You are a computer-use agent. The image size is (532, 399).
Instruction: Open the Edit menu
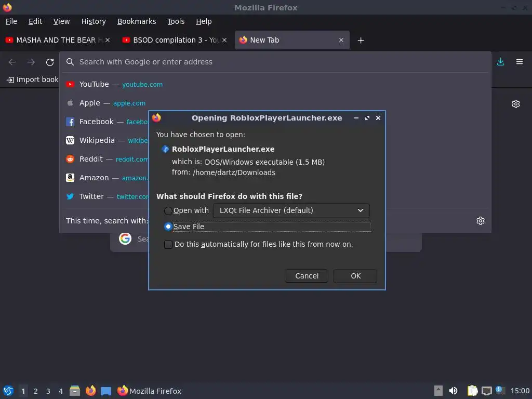tap(35, 21)
